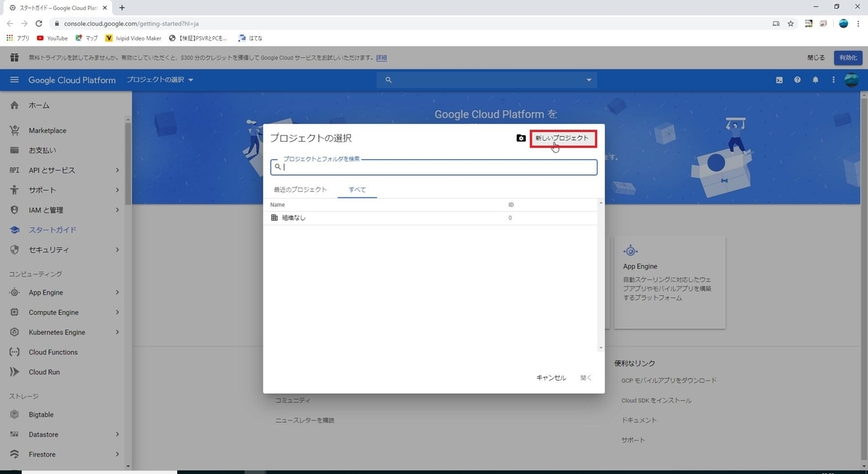Click the account avatar in blue header
Image resolution: width=868 pixels, height=474 pixels.
pyautogui.click(x=851, y=80)
